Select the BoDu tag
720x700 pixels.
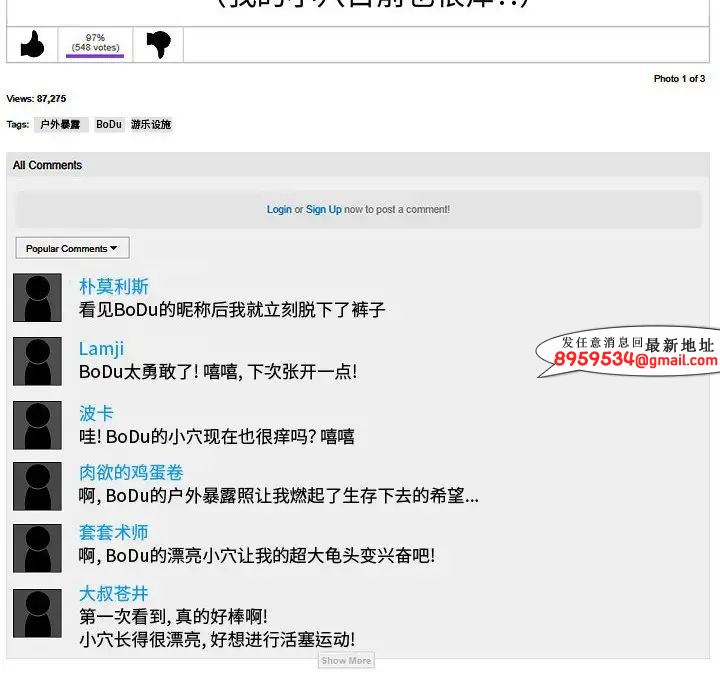109,124
